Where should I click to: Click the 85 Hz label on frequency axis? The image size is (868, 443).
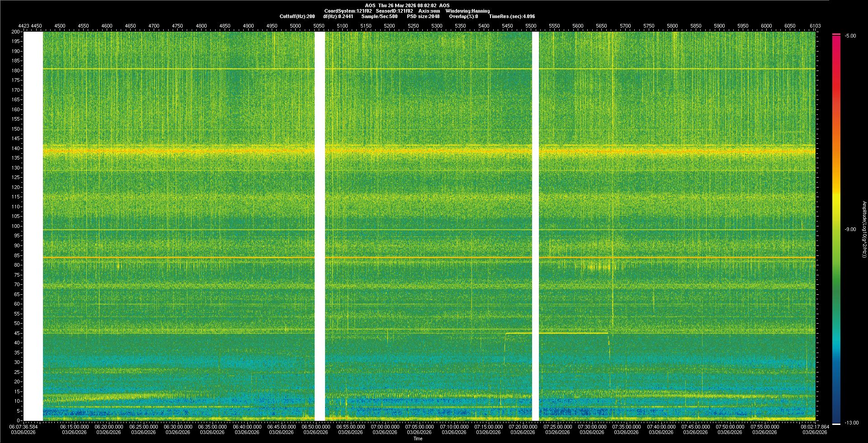click(x=17, y=255)
